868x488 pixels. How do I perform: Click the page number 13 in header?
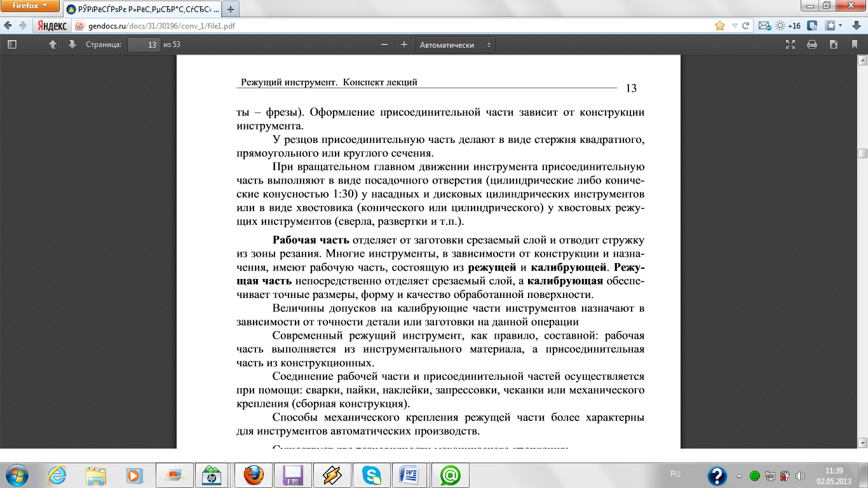pyautogui.click(x=631, y=88)
